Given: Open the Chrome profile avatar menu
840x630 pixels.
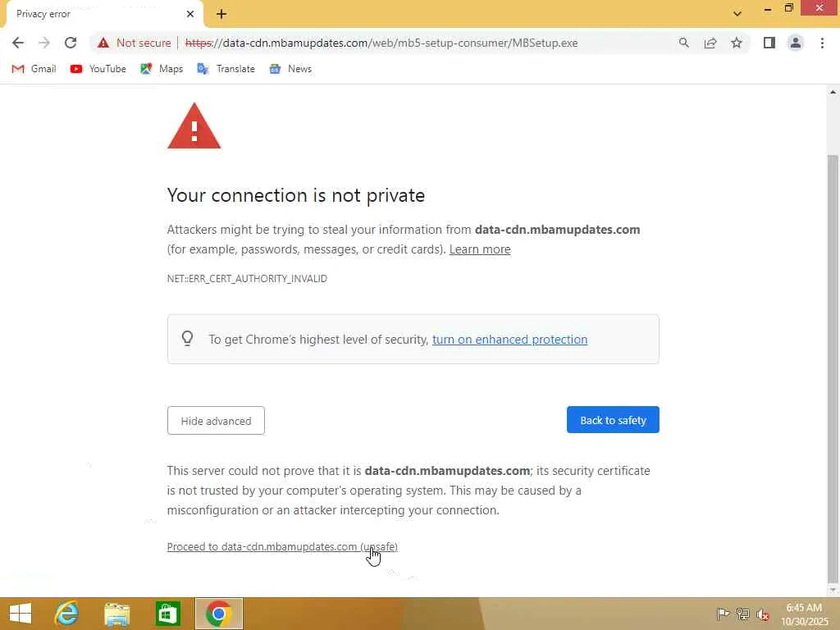Looking at the screenshot, I should point(795,43).
